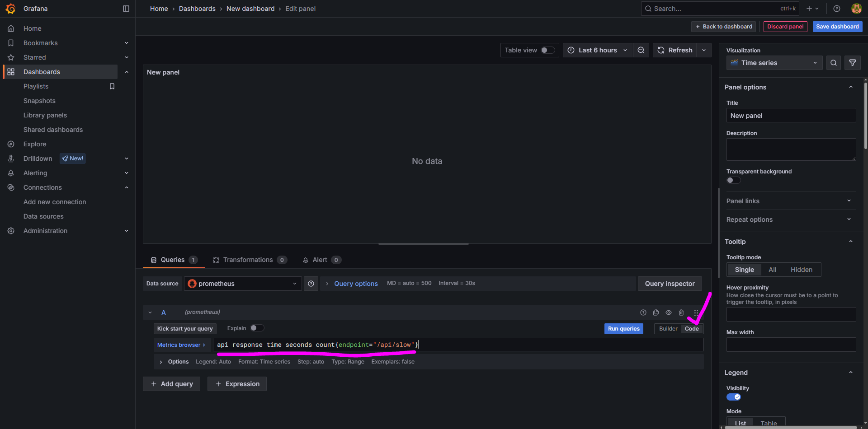Open Library panels in the sidebar
This screenshot has width=868, height=429.
point(45,115)
